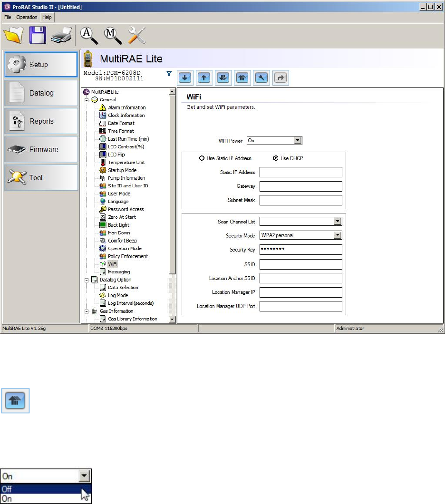Select Password Access in the tree
445x504 pixels.
pyautogui.click(x=126, y=210)
